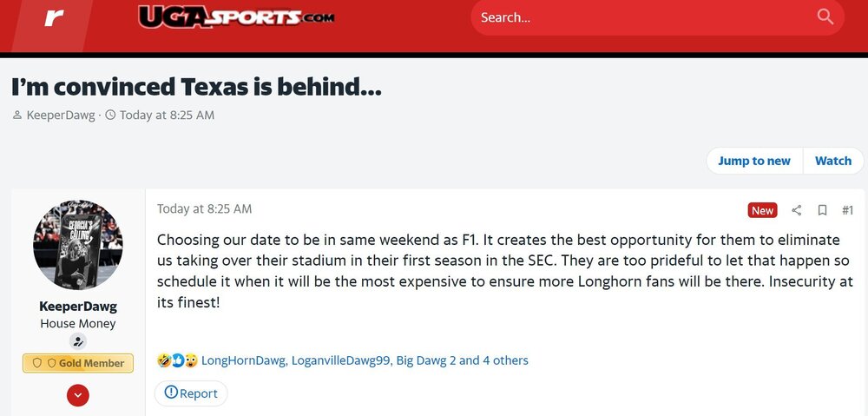Image resolution: width=868 pixels, height=416 pixels.
Task: Click the KeeperDawg username below the avatar
Action: [78, 307]
